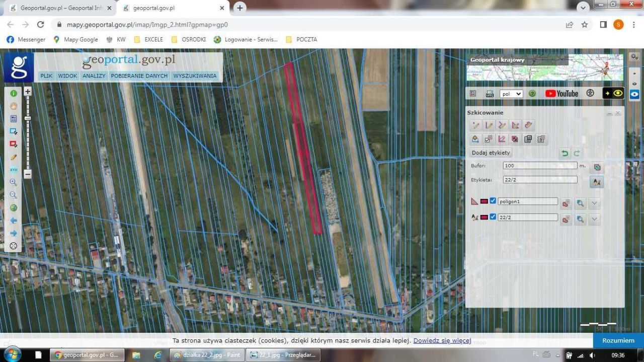The width and height of the screenshot is (644, 362).
Task: Click the globe full extent icon
Action: click(x=14, y=208)
